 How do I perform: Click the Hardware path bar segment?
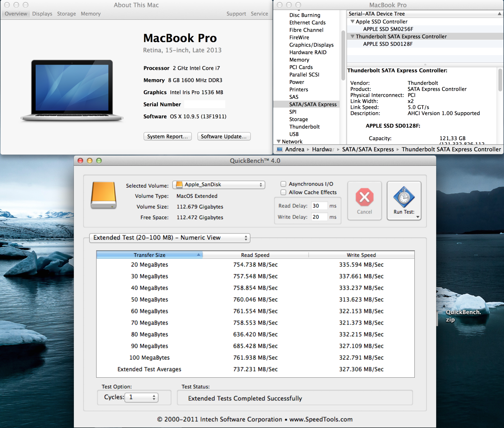click(x=323, y=149)
